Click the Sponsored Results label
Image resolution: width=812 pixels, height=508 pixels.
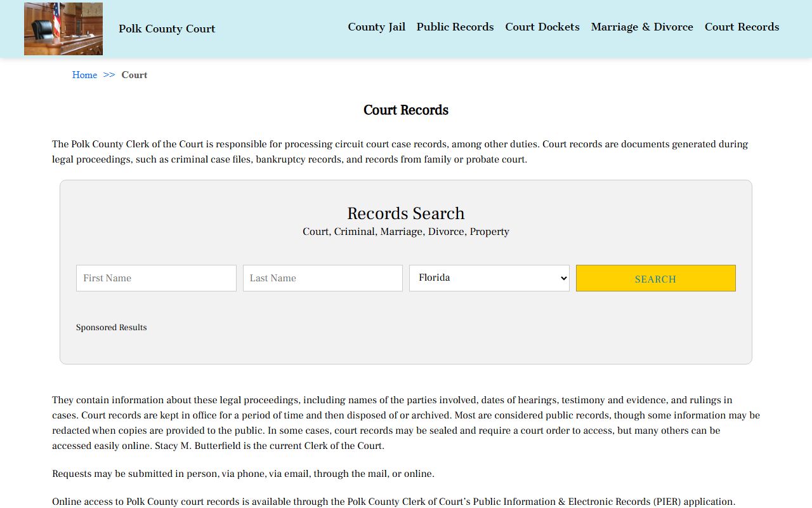point(112,328)
